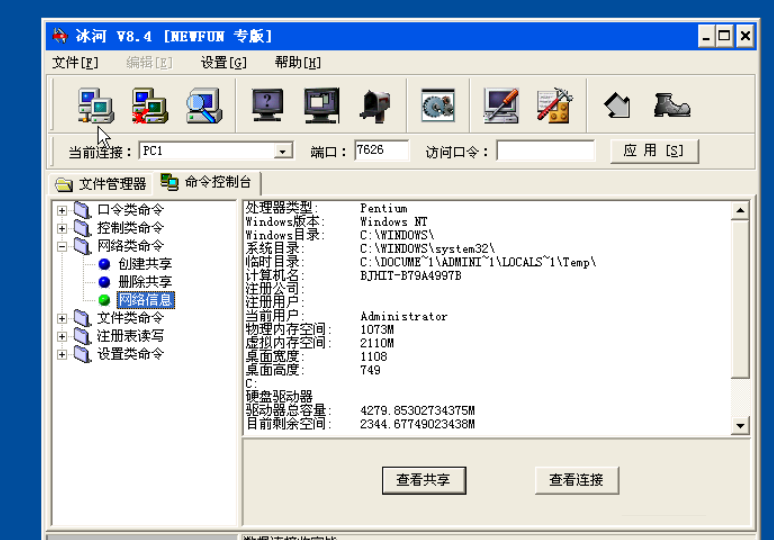Select the 设置类命令 tree label

tap(130, 354)
